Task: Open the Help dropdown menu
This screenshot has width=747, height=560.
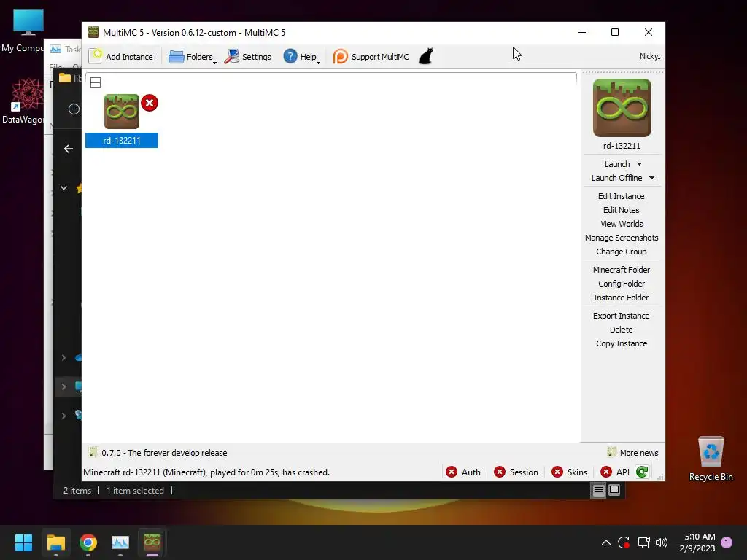Action: tap(301, 57)
